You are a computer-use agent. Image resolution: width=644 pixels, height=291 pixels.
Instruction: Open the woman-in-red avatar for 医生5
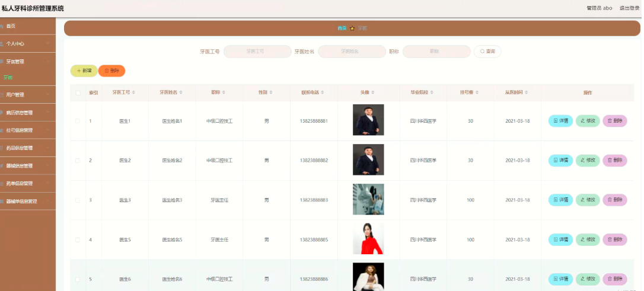[x=368, y=239]
